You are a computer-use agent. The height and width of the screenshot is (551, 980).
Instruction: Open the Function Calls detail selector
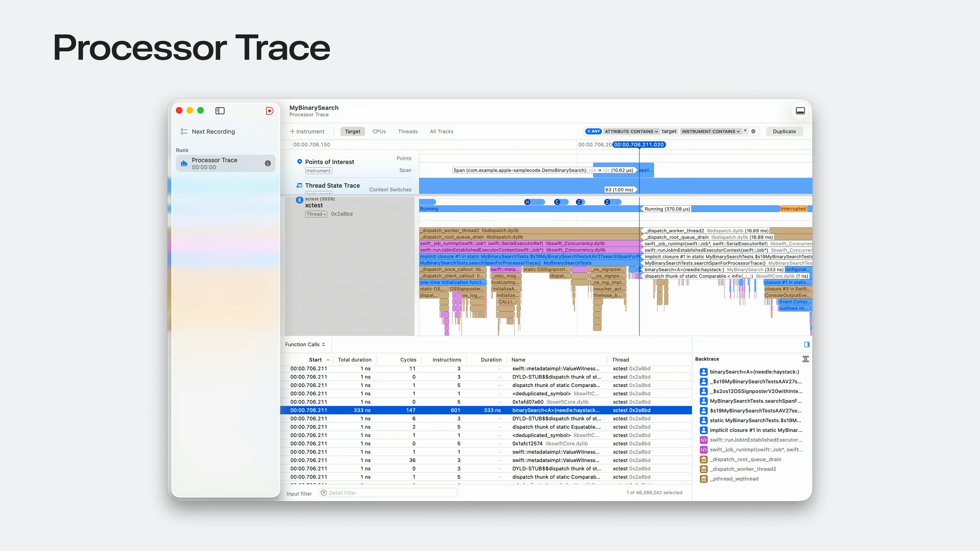[x=305, y=345]
